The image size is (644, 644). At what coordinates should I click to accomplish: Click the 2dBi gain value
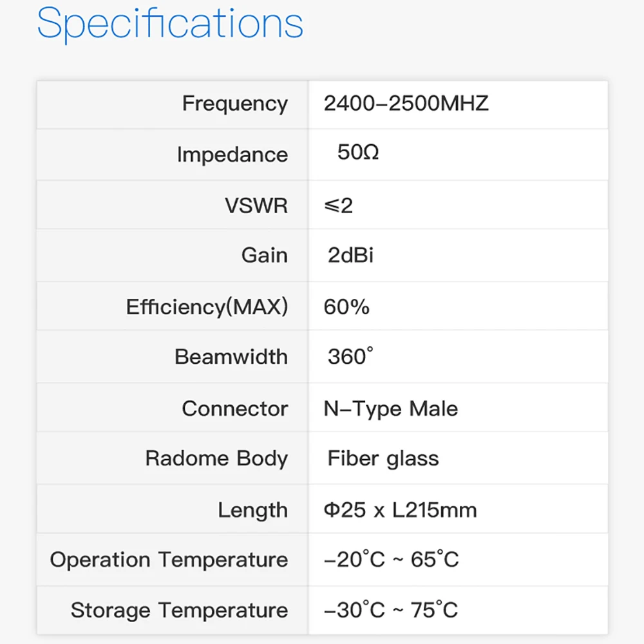(x=350, y=256)
